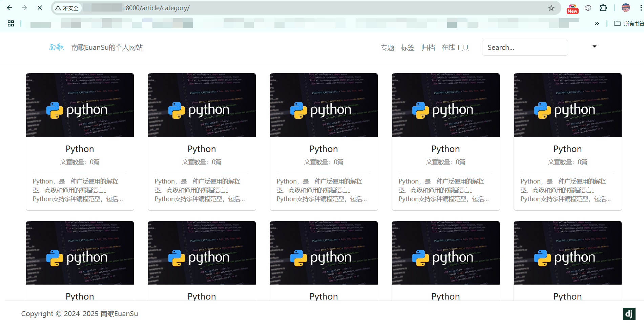Click the site logo 南歌

[x=56, y=47]
